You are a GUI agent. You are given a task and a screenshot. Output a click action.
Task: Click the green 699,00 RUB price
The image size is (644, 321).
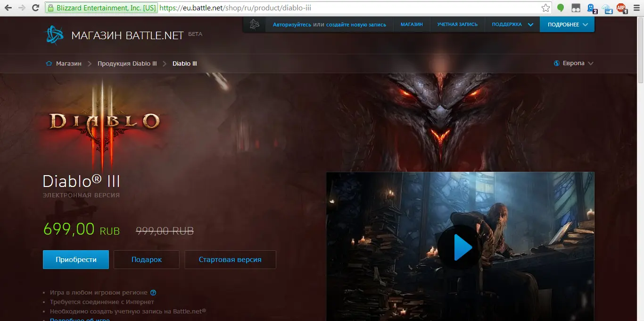82,229
